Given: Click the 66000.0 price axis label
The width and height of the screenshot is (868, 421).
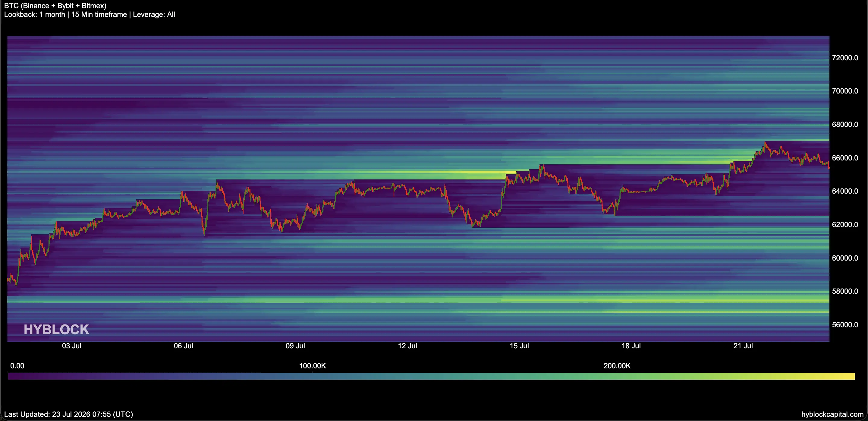Looking at the screenshot, I should pyautogui.click(x=845, y=158).
